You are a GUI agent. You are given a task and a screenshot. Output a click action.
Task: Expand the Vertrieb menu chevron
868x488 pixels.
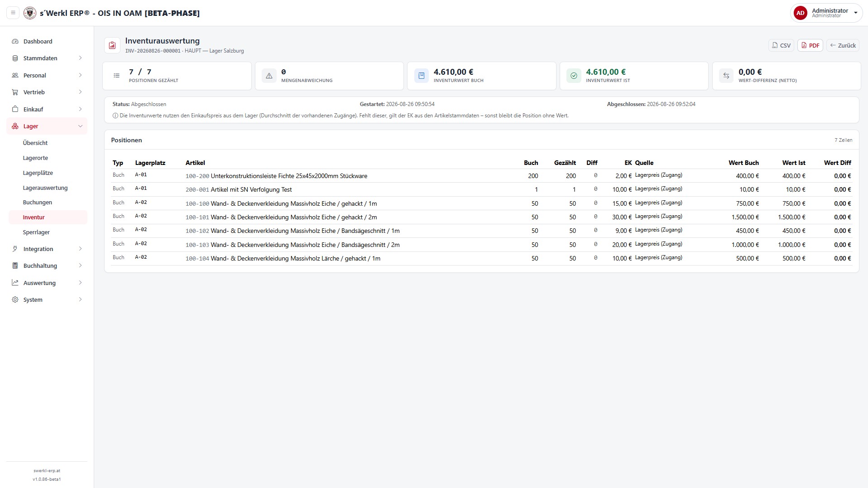coord(80,92)
